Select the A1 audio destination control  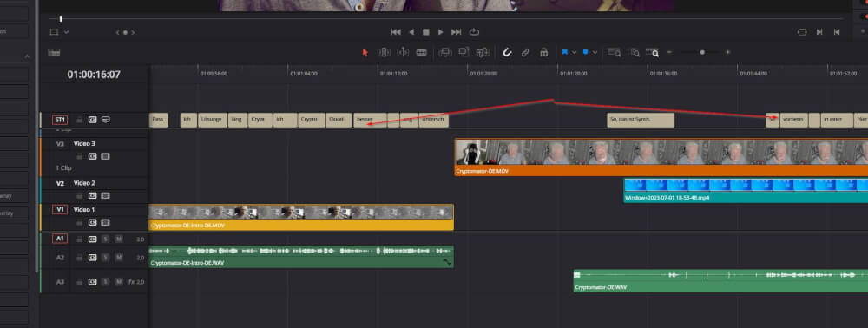click(60, 239)
